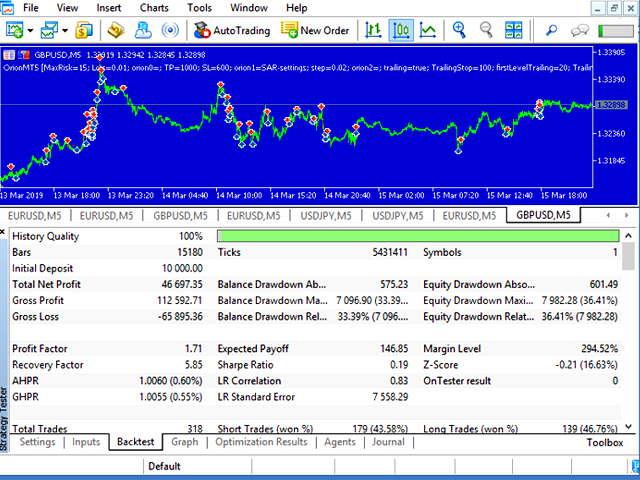Click the Total Net Profit value 46 697.35

click(x=182, y=284)
